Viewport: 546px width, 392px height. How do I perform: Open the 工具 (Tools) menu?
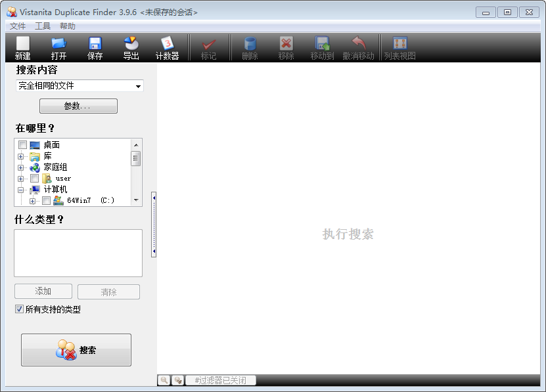pos(43,26)
